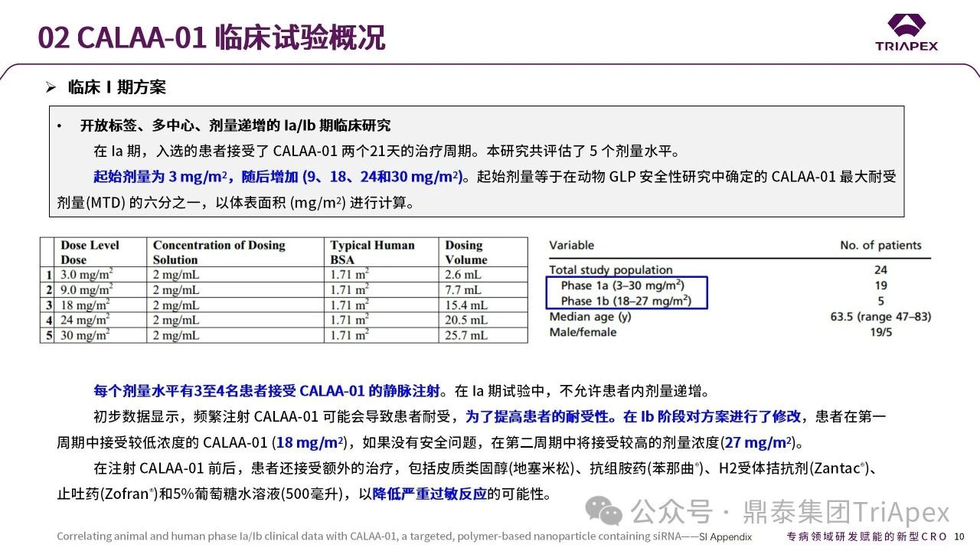The image size is (980, 551).
Task: Click the Dose Level Dose column header
Action: tap(90, 253)
